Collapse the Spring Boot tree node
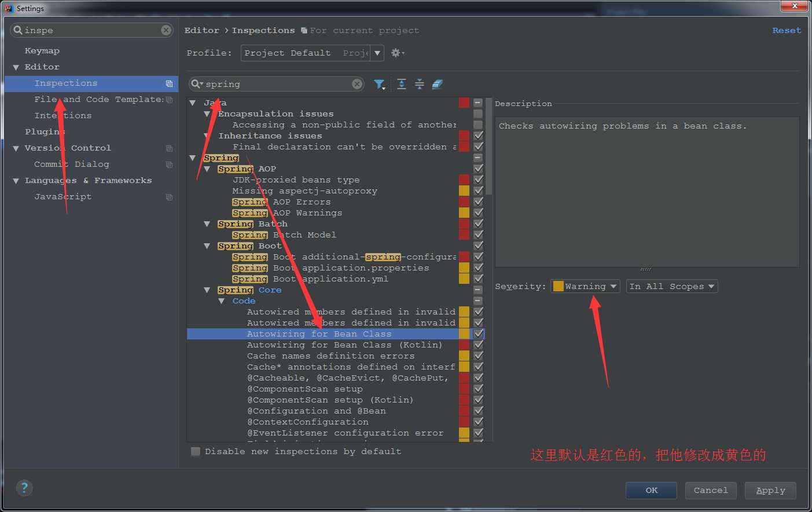The width and height of the screenshot is (812, 512). tap(207, 246)
